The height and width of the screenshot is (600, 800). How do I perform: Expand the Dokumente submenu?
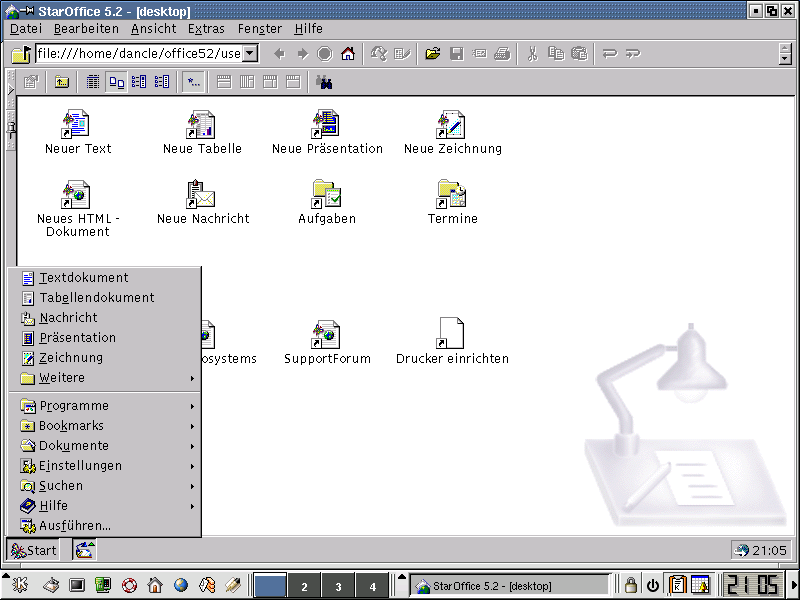(x=105, y=445)
